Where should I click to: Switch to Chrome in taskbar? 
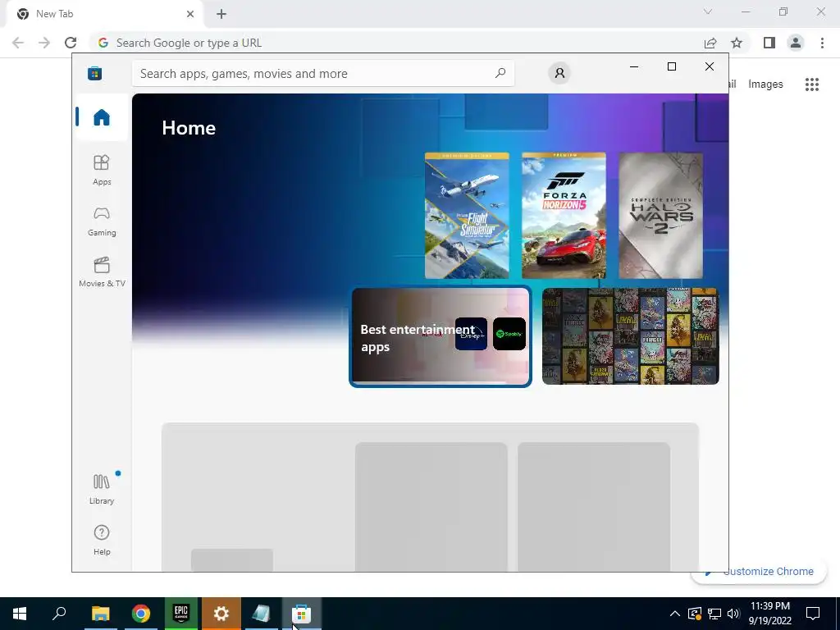pyautogui.click(x=141, y=614)
